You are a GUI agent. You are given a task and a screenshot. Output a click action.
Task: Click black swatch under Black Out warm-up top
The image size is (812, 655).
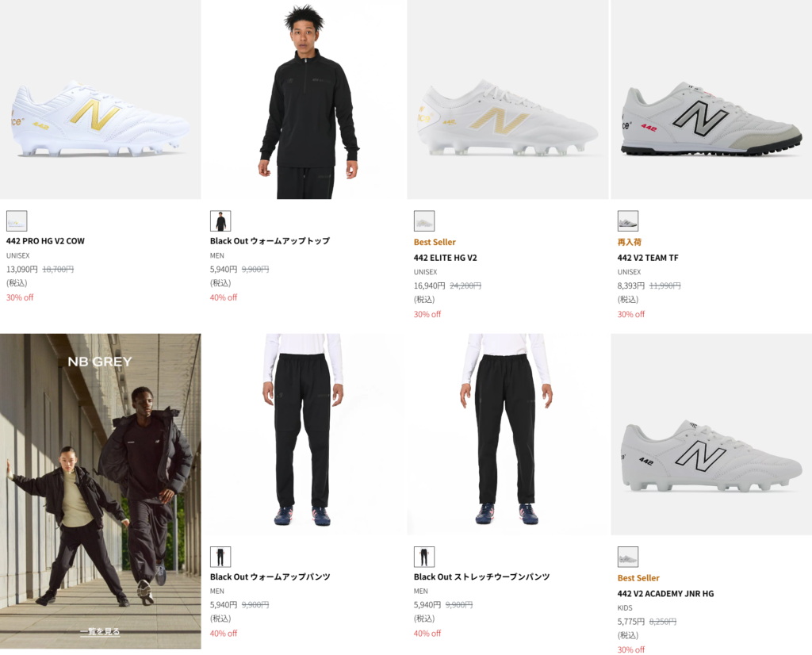pos(220,220)
